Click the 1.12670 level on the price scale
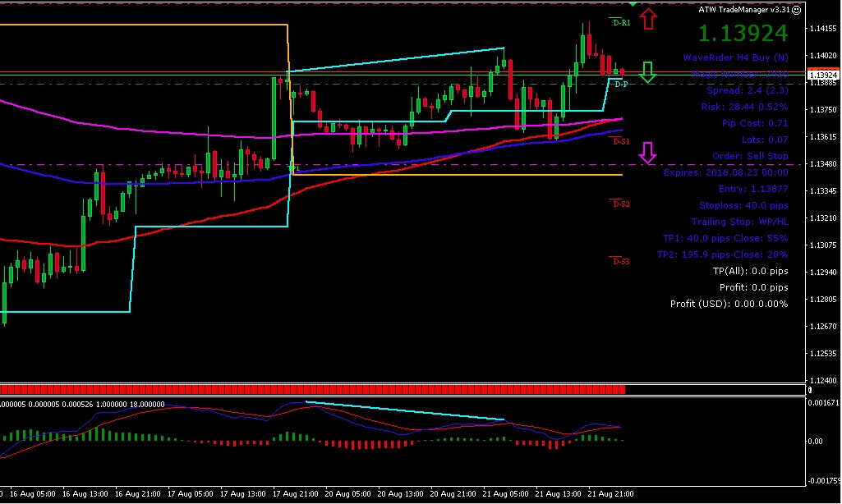 [822, 327]
